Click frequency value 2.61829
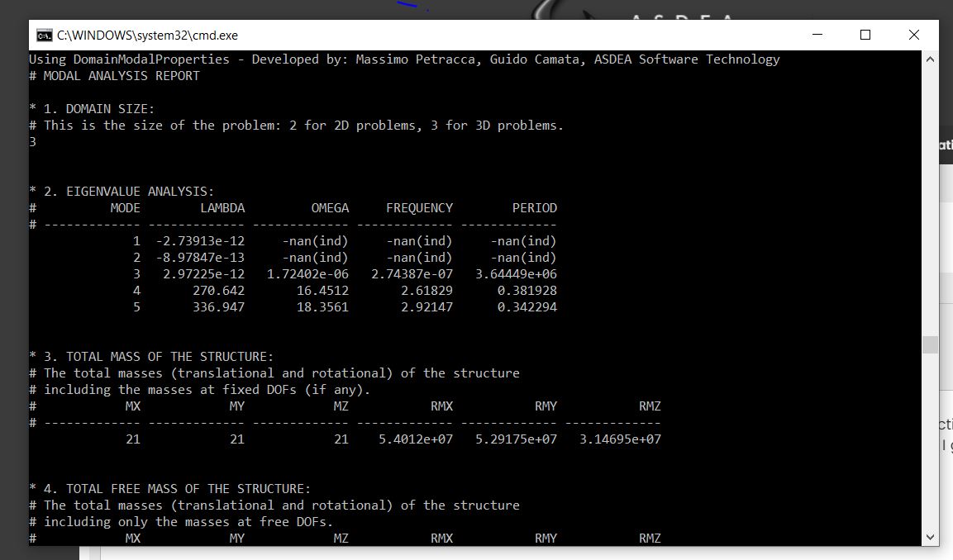 point(426,291)
